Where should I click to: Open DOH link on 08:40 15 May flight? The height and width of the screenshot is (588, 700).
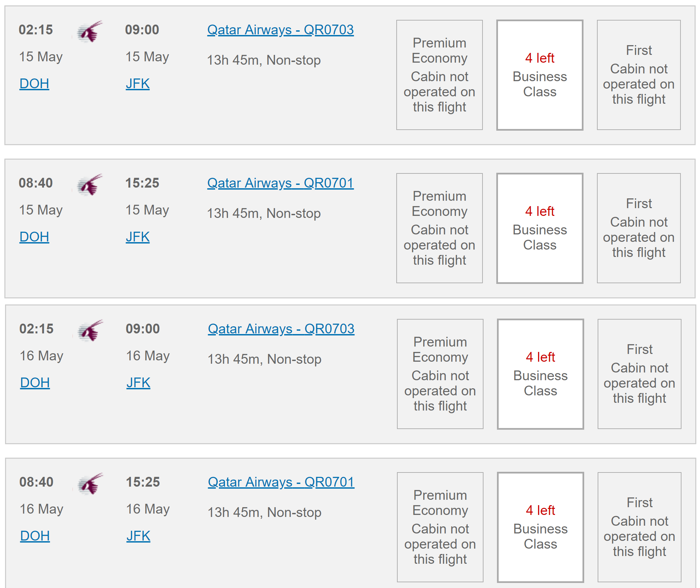pos(34,237)
